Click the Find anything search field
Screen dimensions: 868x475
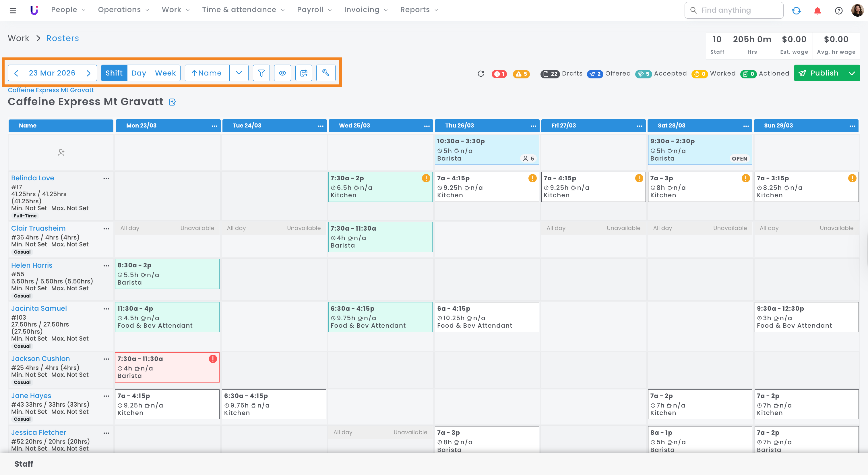click(734, 10)
